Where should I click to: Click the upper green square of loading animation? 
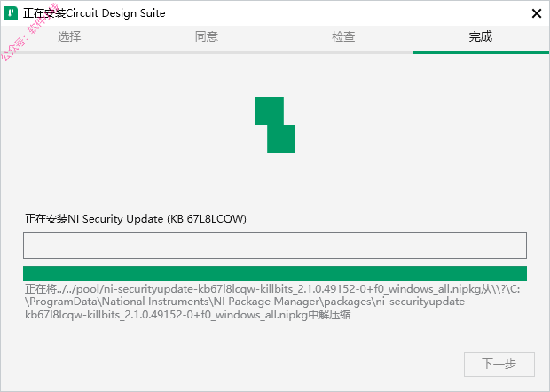(x=270, y=111)
